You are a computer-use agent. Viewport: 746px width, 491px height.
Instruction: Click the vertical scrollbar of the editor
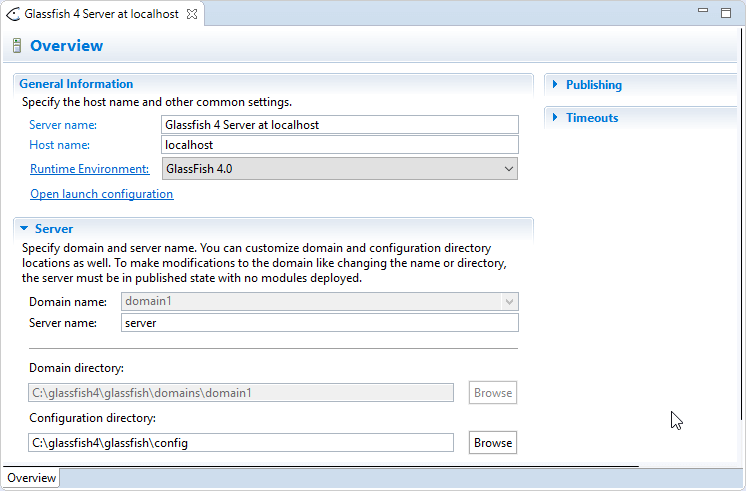point(741,224)
